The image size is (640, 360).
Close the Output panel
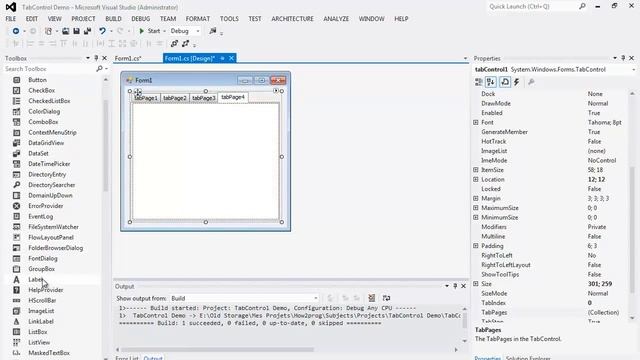coord(463,286)
